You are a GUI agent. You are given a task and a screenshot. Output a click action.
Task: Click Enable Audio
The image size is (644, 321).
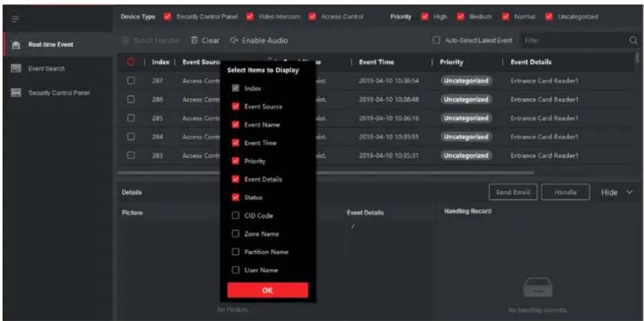(259, 41)
